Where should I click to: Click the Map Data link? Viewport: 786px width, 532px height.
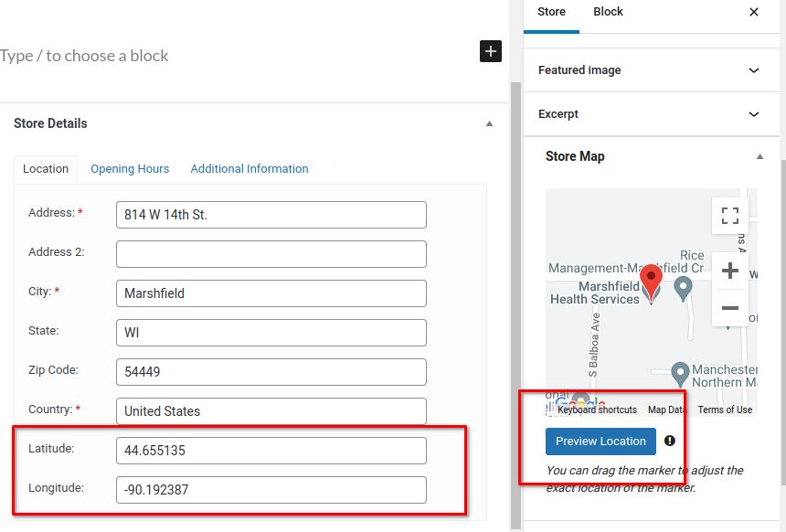666,410
